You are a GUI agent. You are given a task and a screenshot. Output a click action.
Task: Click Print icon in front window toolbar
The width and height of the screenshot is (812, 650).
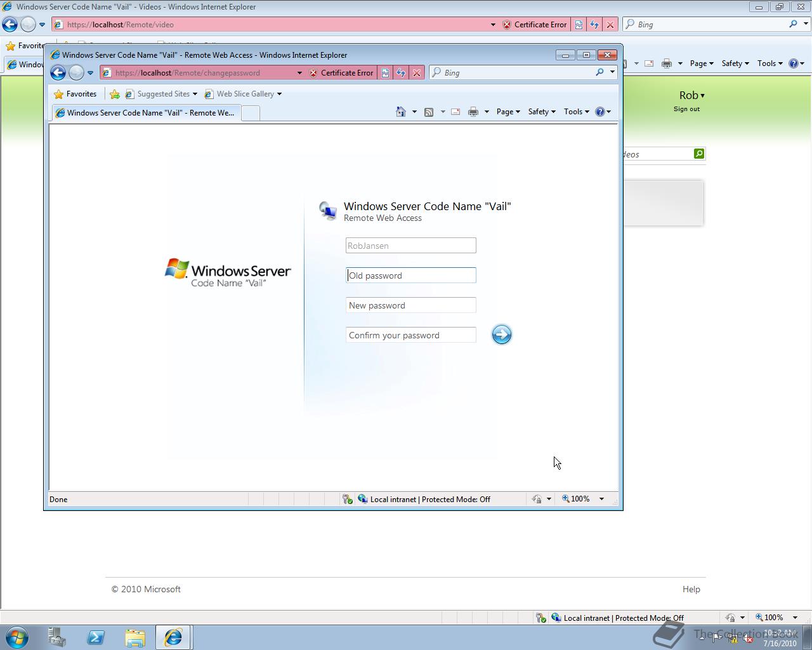pos(473,112)
